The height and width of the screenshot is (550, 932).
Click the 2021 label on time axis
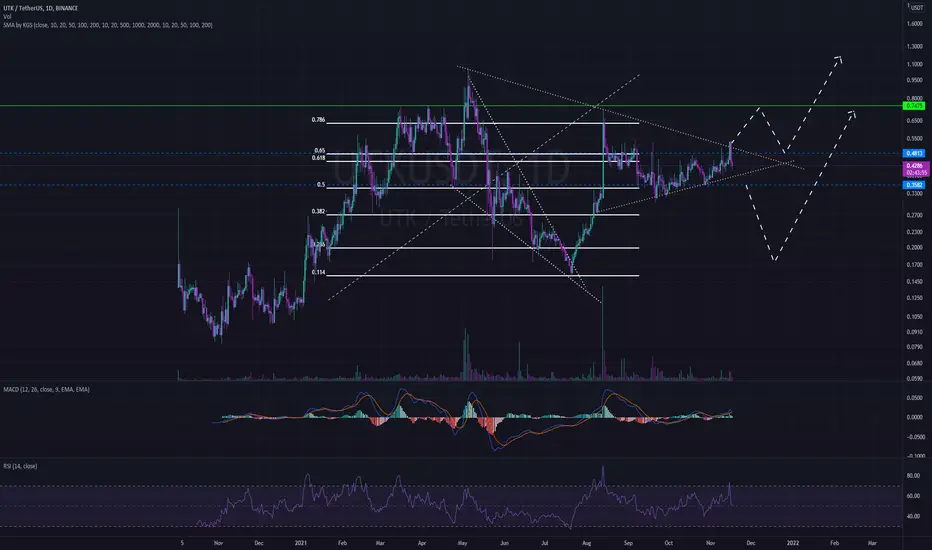(301, 543)
